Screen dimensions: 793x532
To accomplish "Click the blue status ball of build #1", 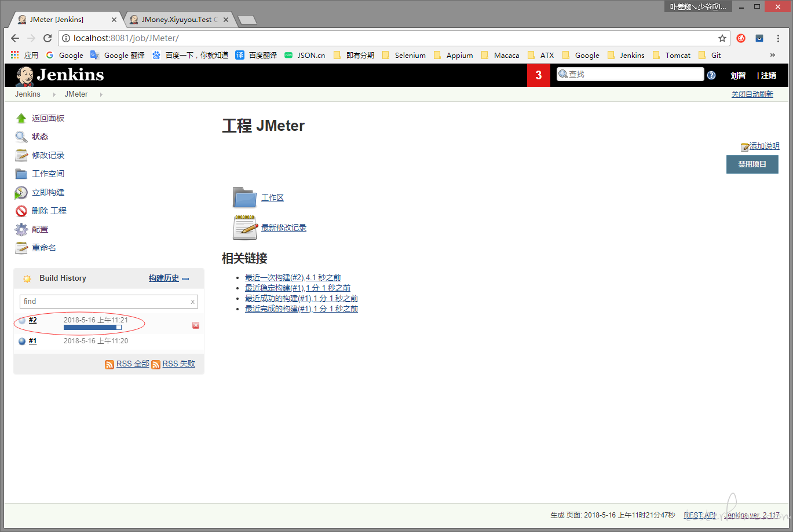I will pos(22,341).
